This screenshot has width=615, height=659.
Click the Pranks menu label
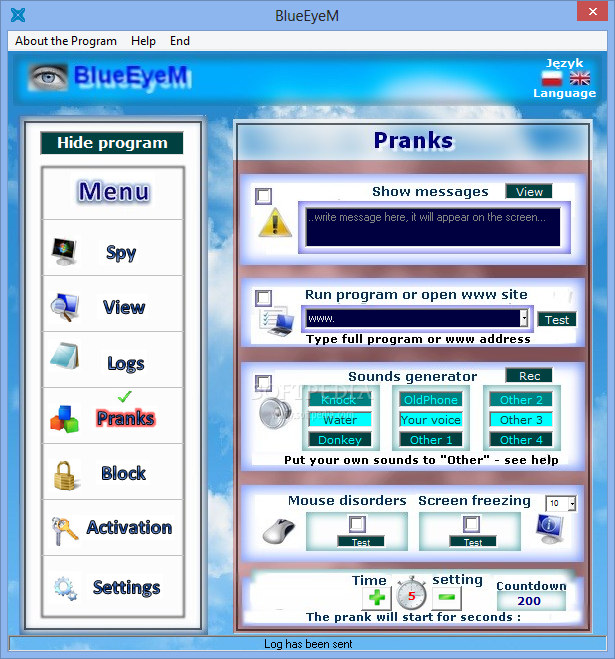pos(125,418)
